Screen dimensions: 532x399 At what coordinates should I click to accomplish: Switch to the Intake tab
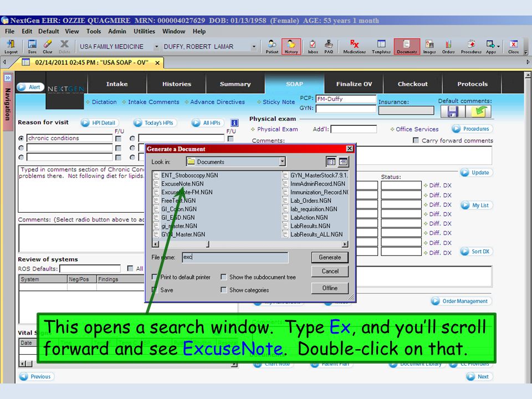tap(117, 84)
